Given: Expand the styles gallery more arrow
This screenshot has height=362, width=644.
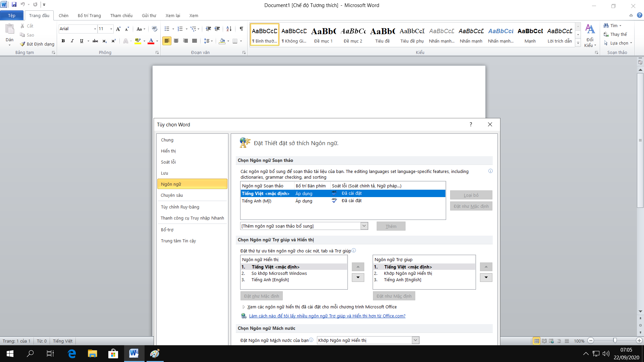Looking at the screenshot, I should coord(578,43).
